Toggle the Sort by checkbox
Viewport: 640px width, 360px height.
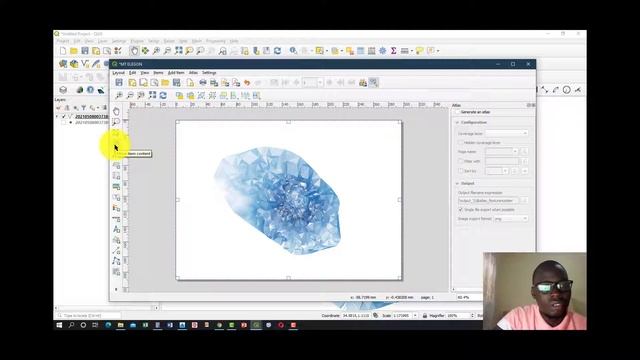pyautogui.click(x=460, y=171)
